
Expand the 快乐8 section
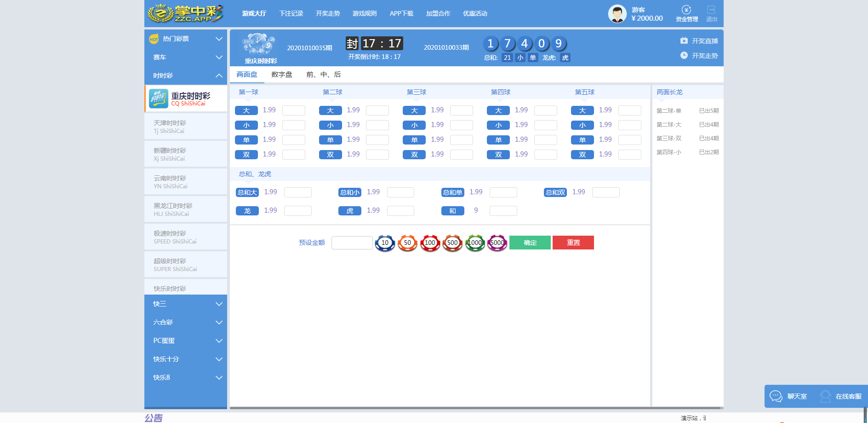click(186, 377)
